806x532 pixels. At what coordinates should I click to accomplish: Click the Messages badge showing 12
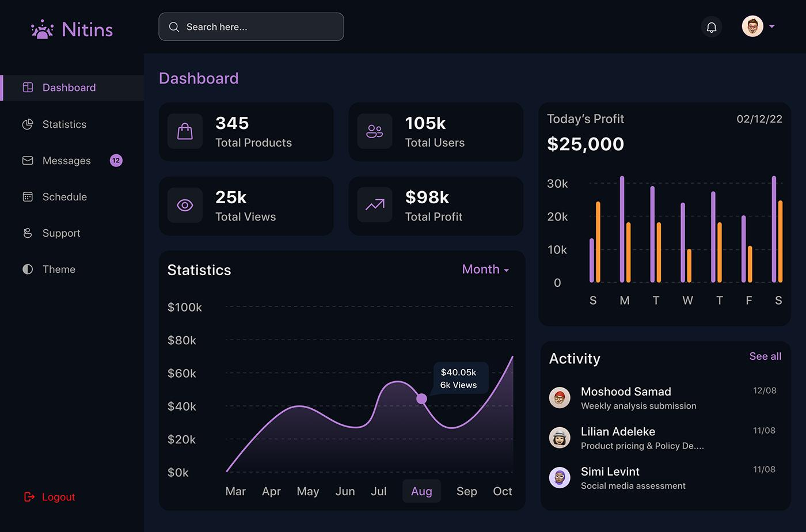(x=116, y=161)
